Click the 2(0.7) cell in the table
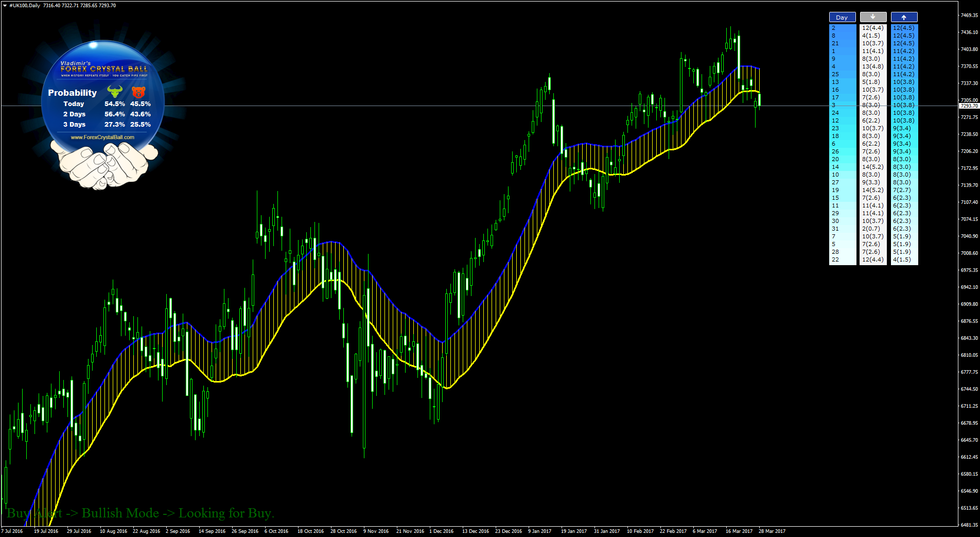Viewport: 980px width, 537px height. point(871,229)
